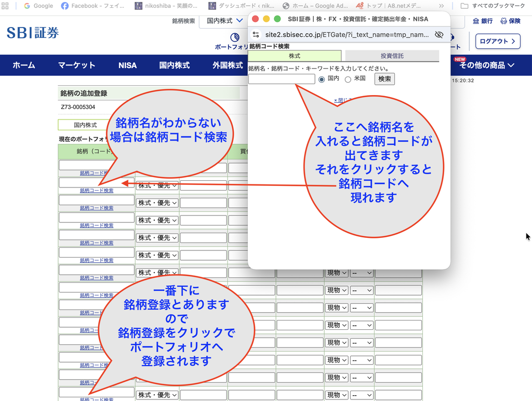Click the 銘柄の追加登録 heading
Image resolution: width=532 pixels, height=401 pixels.
[x=84, y=93]
